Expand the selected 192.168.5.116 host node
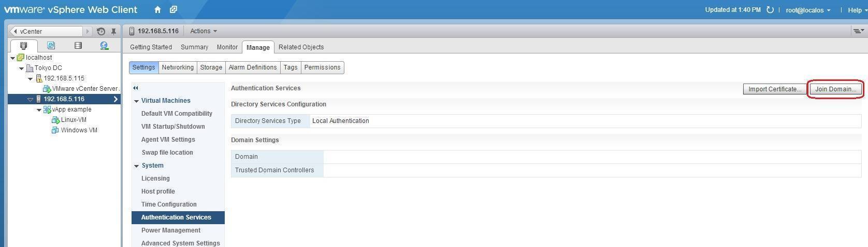The height and width of the screenshot is (247, 868). coord(30,99)
